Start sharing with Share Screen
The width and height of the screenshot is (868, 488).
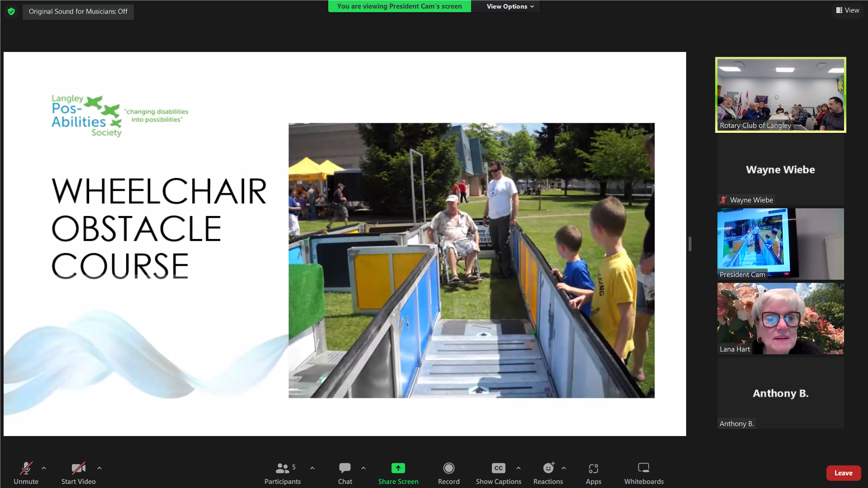click(x=398, y=473)
